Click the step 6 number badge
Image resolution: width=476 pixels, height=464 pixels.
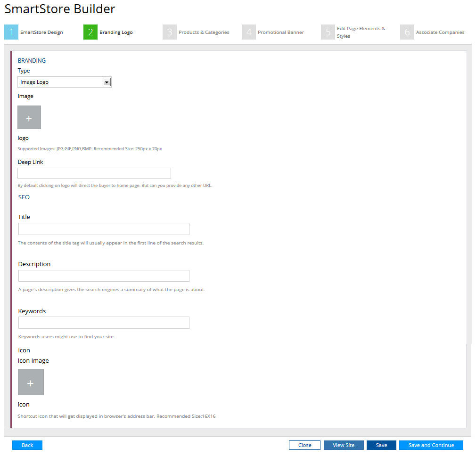tap(407, 32)
